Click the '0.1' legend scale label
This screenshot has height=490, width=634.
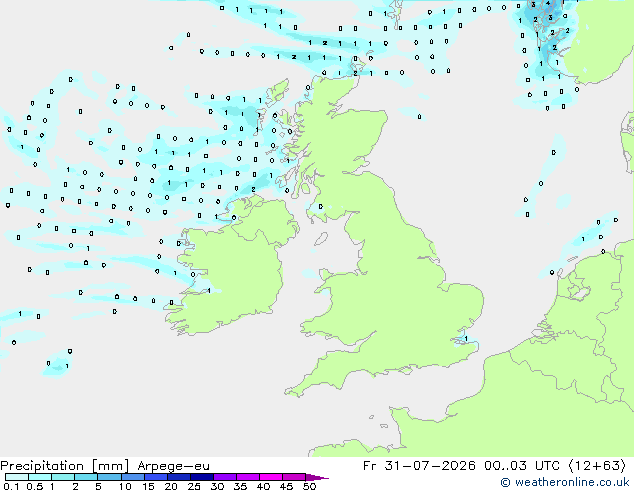11,486
